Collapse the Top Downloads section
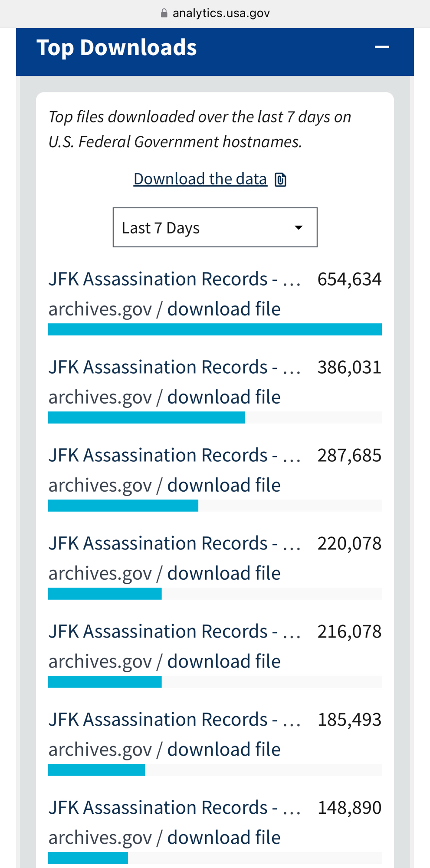The height and width of the screenshot is (868, 430). (381, 47)
